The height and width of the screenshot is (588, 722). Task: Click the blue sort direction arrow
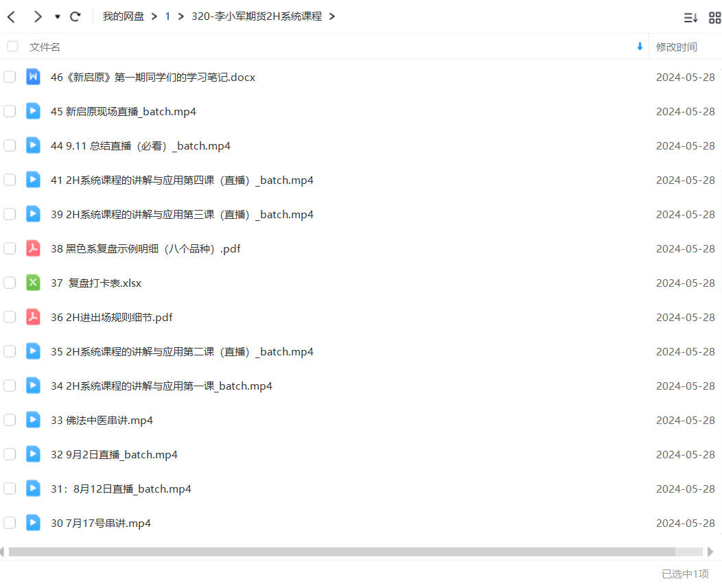[x=640, y=47]
